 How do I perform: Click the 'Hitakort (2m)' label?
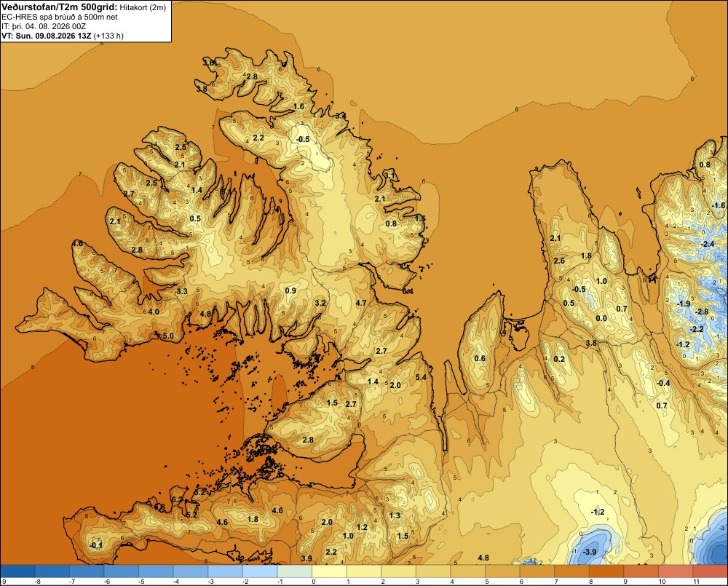[143, 7]
